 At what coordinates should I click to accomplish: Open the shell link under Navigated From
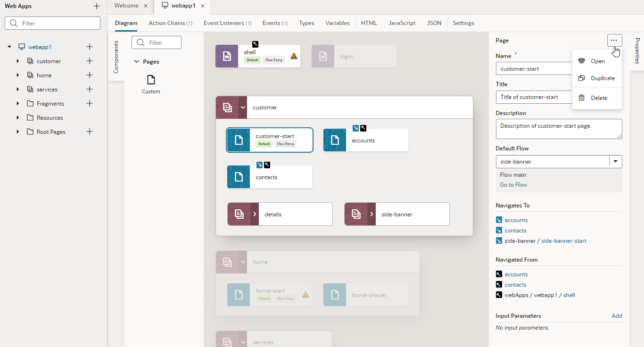click(x=569, y=295)
